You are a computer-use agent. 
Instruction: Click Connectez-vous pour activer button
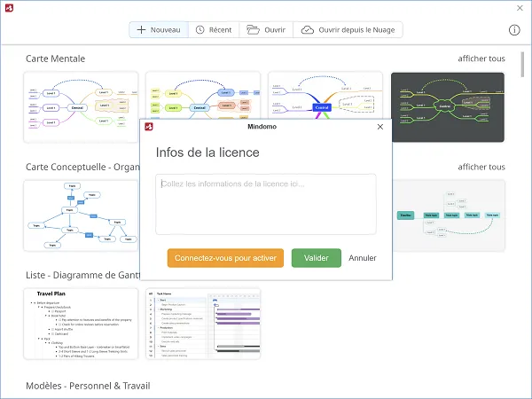pyautogui.click(x=225, y=258)
